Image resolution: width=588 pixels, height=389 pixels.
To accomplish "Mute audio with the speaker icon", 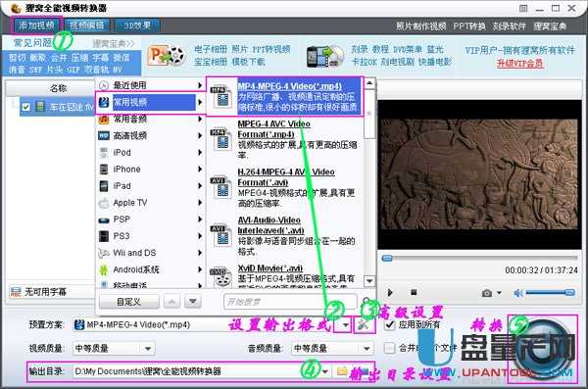I will (x=518, y=293).
